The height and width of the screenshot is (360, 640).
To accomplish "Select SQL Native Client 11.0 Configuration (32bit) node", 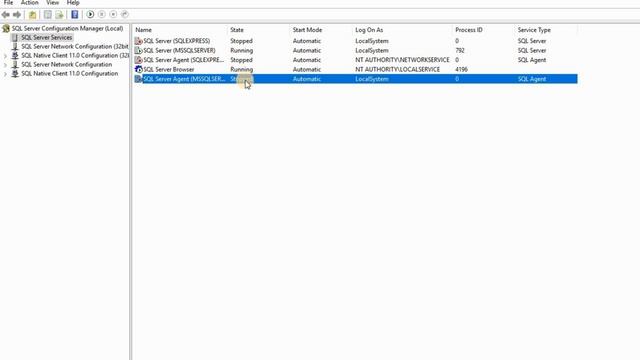I will pyautogui.click(x=75, y=56).
